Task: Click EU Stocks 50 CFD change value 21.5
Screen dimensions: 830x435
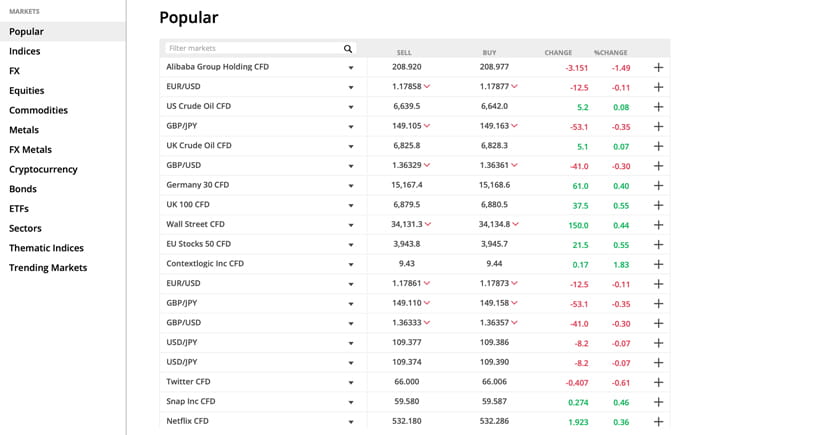Action: [x=580, y=245]
